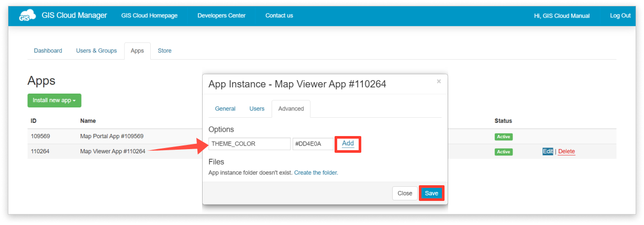Open app ID 109569 link

point(40,136)
